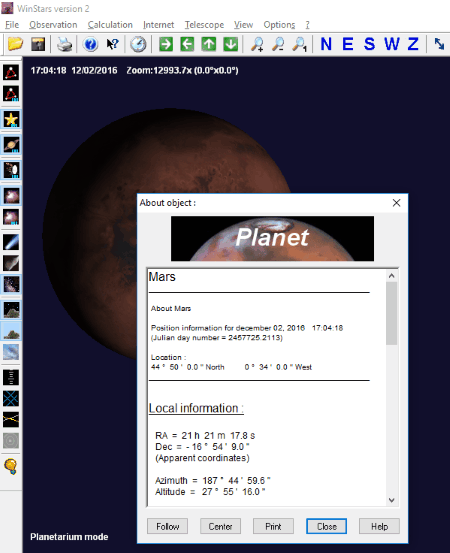Click the diagonal double-arrow fullscreen icon

pyautogui.click(x=439, y=44)
